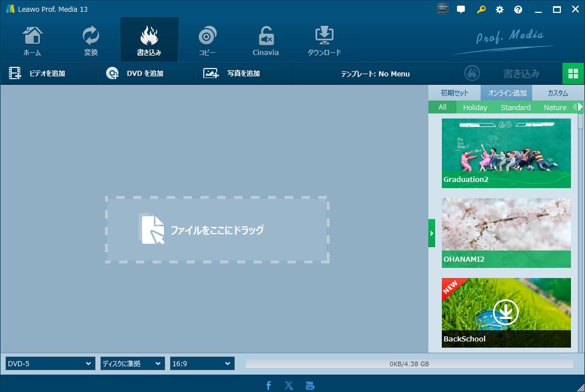Open the ディスクに準拠 quality dropdown
The width and height of the screenshot is (585, 392).
[132, 363]
